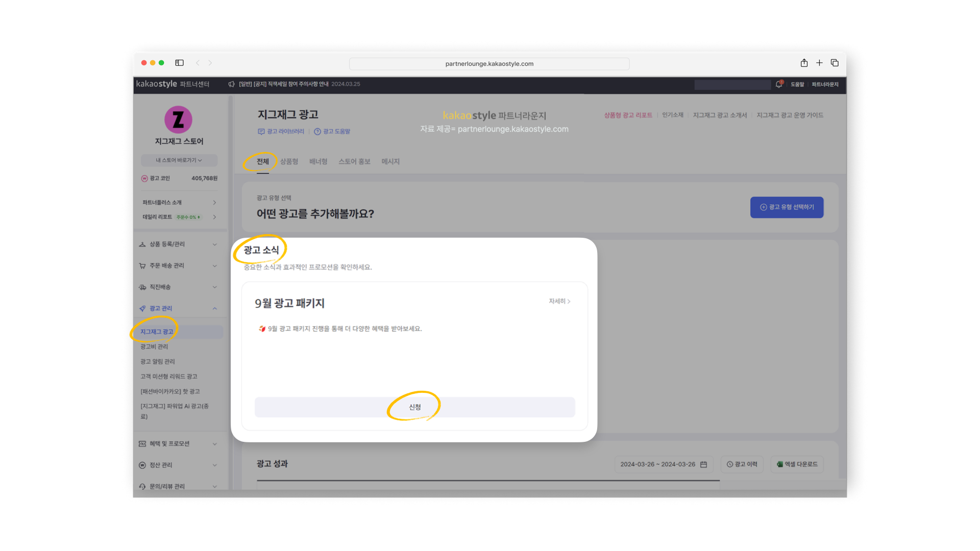The height and width of the screenshot is (551, 980).
Task: Click the 광고 도움말 link
Action: pyautogui.click(x=332, y=132)
